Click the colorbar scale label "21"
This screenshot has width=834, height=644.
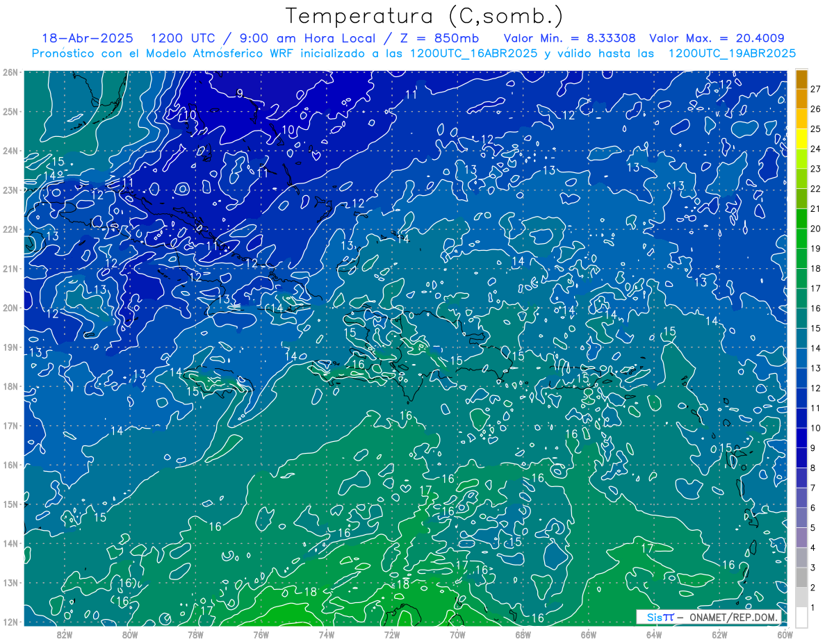[816, 208]
